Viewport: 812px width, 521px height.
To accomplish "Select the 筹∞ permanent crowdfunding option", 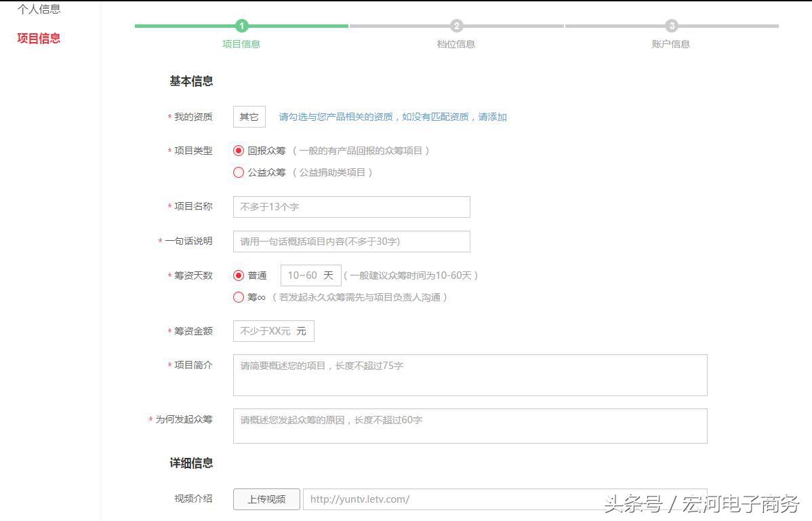I will coord(239,297).
